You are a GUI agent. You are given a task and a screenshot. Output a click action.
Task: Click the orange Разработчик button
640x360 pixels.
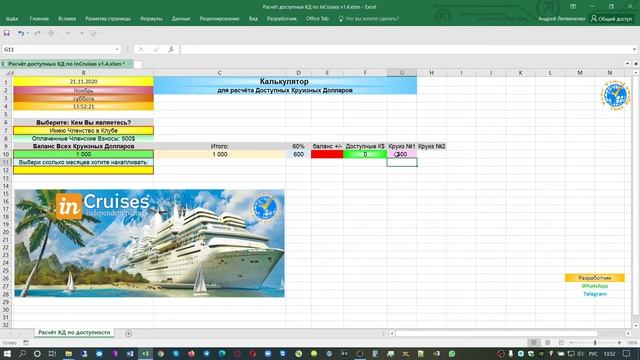[x=595, y=278]
